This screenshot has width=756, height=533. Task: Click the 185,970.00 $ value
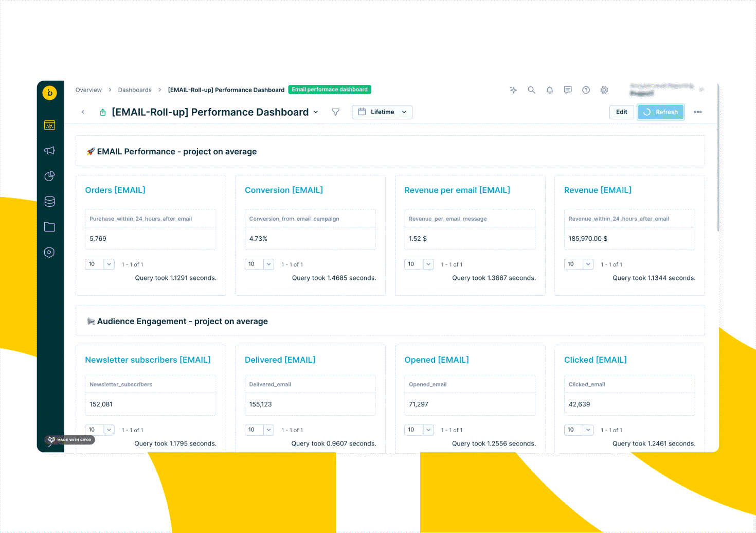(x=588, y=239)
